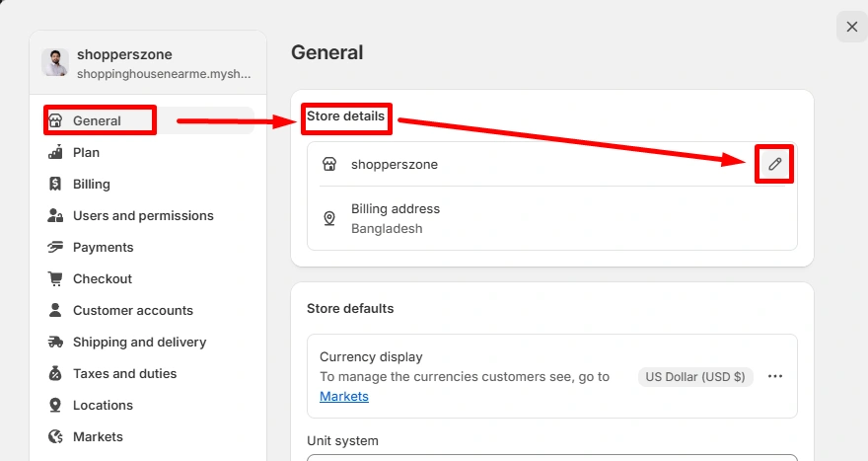
Task: Select Locations in the settings sidebar
Action: [x=103, y=405]
